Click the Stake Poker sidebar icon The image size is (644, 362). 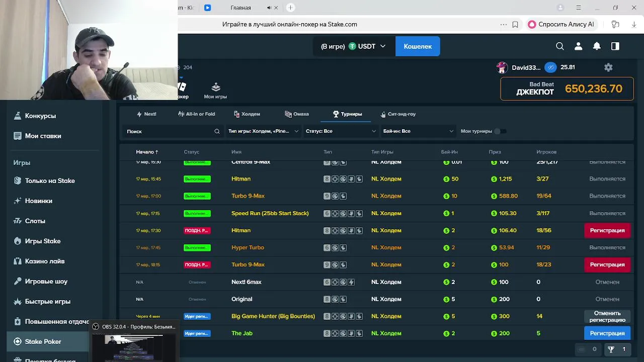coord(18,341)
